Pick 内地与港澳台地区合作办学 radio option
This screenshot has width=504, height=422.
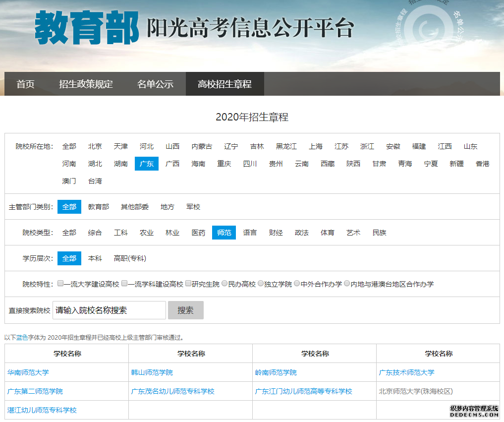click(347, 283)
